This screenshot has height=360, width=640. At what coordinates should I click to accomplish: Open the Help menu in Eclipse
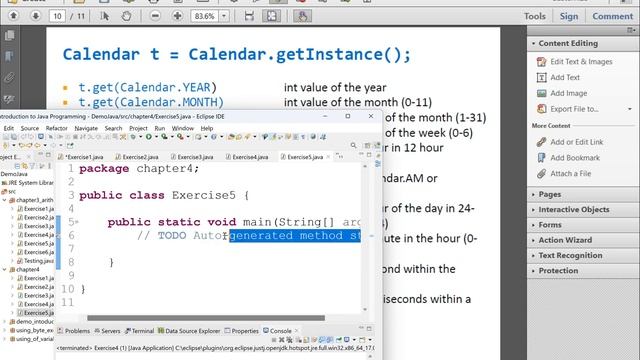[x=207, y=128]
